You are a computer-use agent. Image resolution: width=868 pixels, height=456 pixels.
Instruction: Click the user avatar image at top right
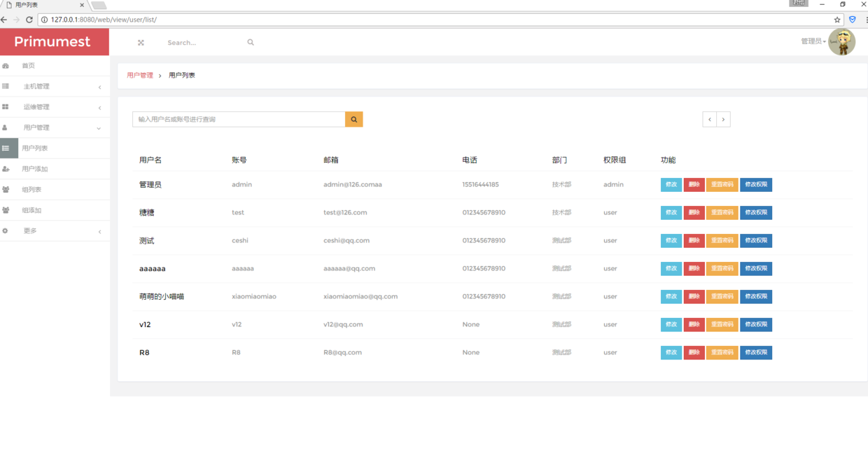coord(841,42)
